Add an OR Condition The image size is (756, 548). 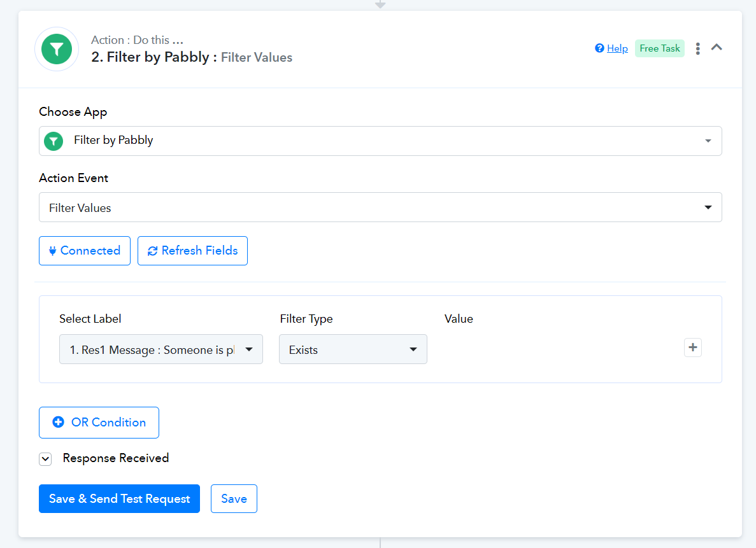click(99, 423)
